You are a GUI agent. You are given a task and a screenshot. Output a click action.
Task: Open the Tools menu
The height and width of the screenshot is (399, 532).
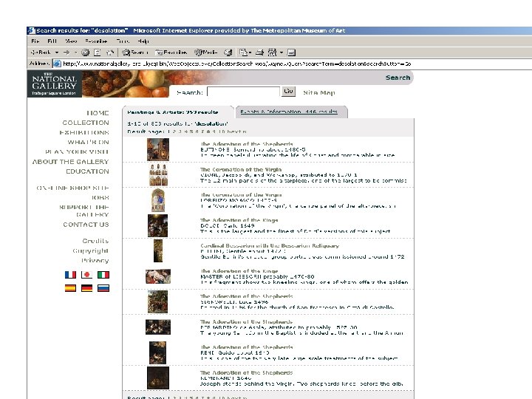tap(123, 41)
